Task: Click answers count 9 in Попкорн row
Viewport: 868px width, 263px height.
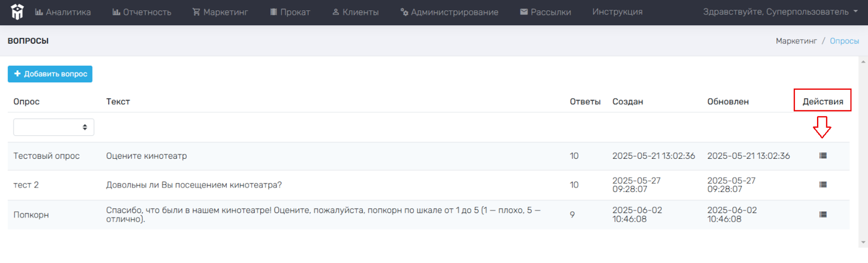Action: click(x=572, y=215)
